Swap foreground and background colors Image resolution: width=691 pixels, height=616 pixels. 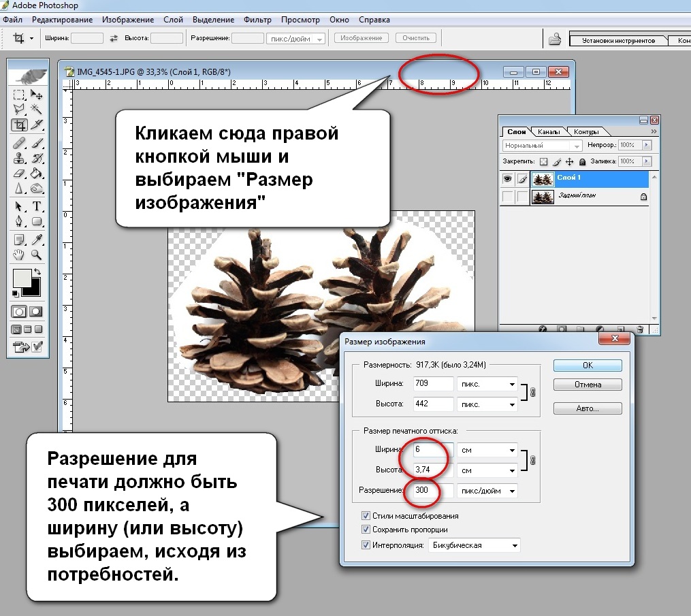pos(37,272)
